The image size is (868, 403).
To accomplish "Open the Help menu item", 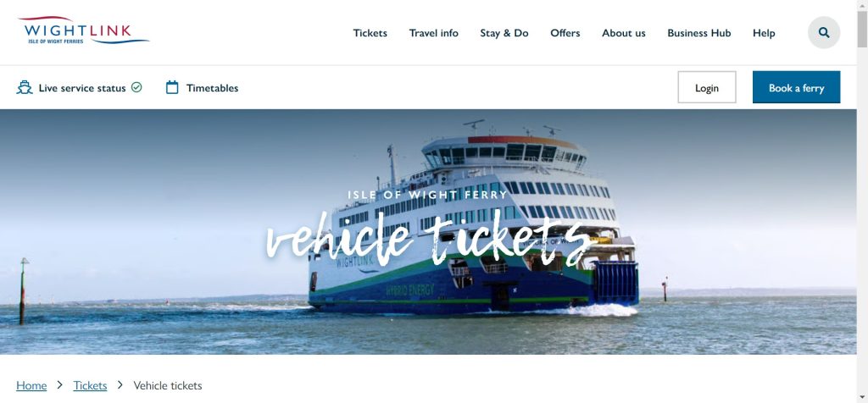I will click(764, 33).
